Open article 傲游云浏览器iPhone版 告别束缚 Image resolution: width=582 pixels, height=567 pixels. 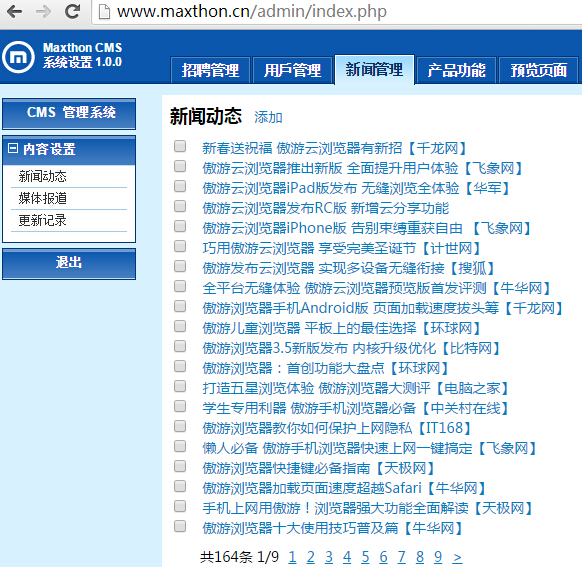[x=367, y=228]
